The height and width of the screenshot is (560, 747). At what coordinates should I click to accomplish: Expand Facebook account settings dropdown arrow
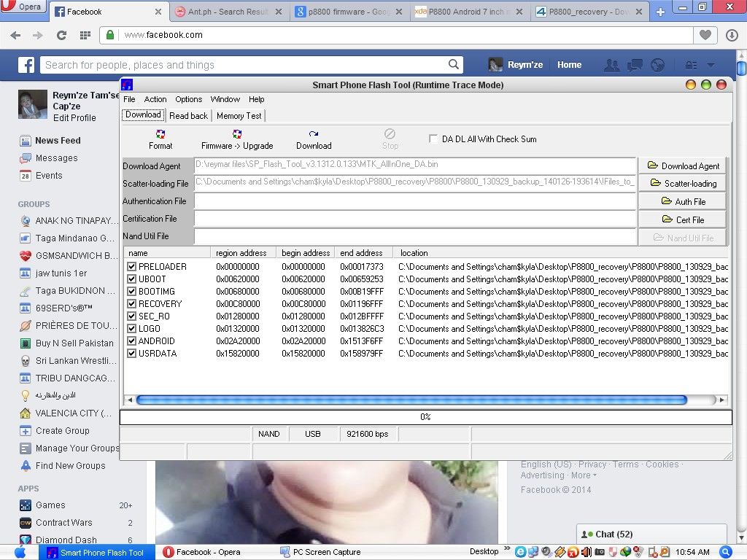[711, 65]
